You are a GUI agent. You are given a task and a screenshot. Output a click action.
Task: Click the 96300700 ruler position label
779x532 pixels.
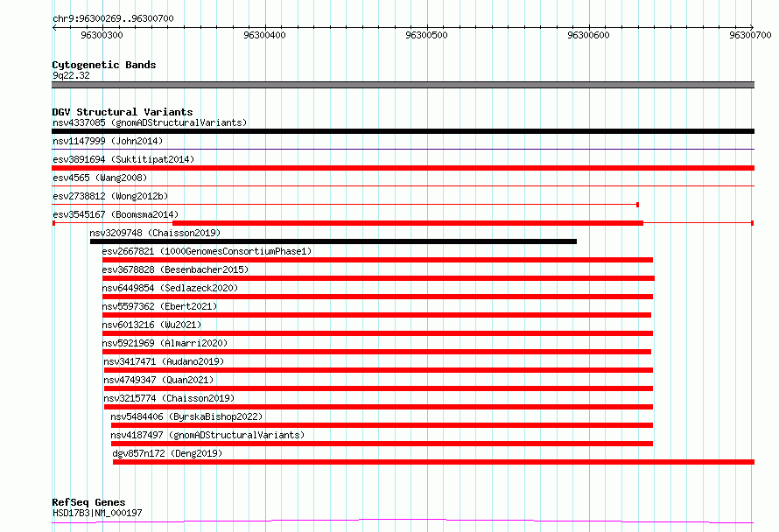pyautogui.click(x=751, y=35)
